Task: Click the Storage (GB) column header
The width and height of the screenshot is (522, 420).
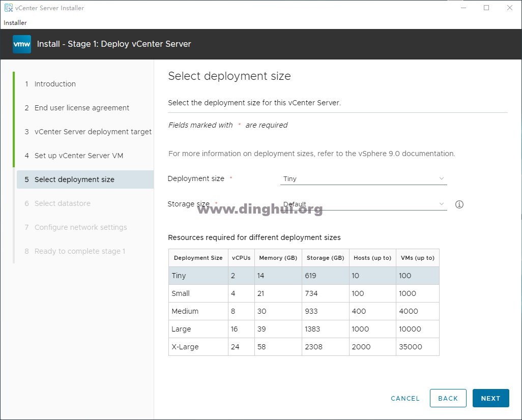Action: pyautogui.click(x=326, y=258)
